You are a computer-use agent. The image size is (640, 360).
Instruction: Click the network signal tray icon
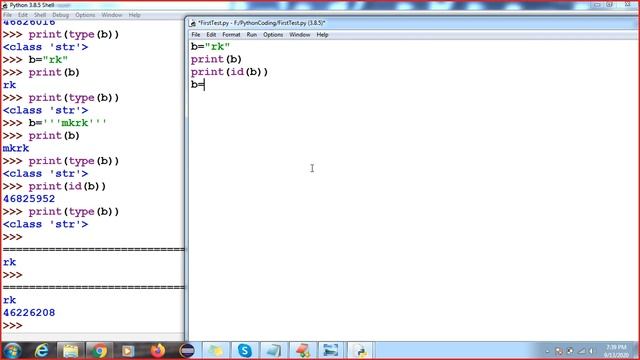(x=582, y=351)
